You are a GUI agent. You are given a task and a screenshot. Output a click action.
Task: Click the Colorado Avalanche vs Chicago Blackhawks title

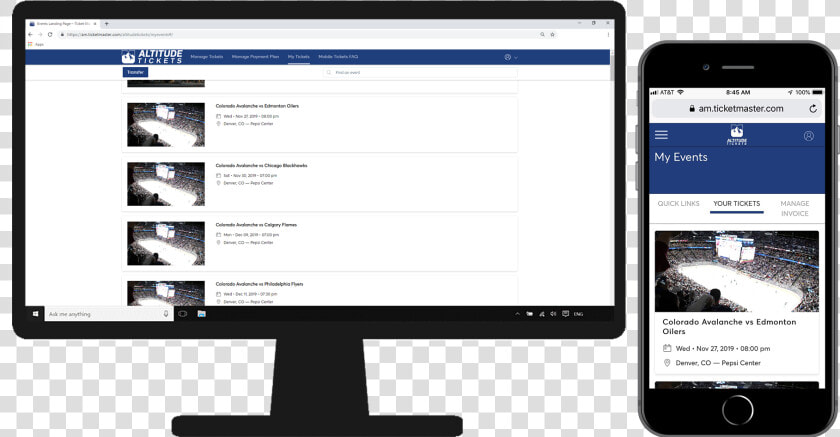coord(261,165)
